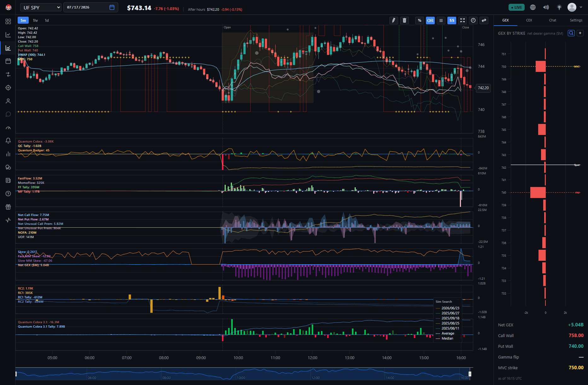This screenshot has height=385, width=588.
Task: Click the 2025/08/11 Sim Search entry
Action: pos(448,328)
